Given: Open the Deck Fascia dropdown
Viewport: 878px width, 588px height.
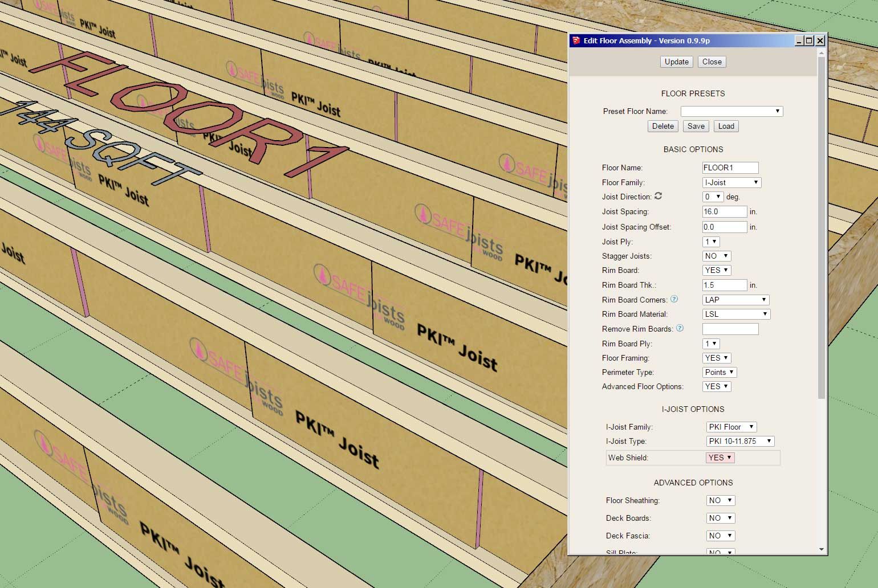Looking at the screenshot, I should tap(720, 536).
